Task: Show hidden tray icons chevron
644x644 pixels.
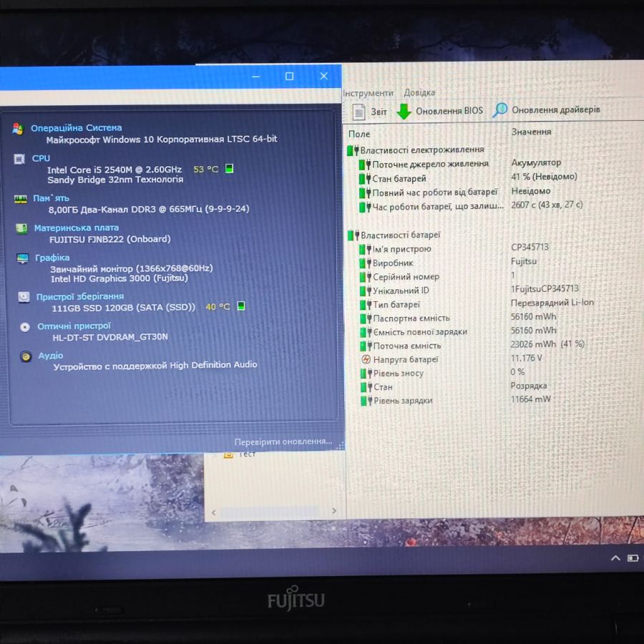Action: pos(615,557)
